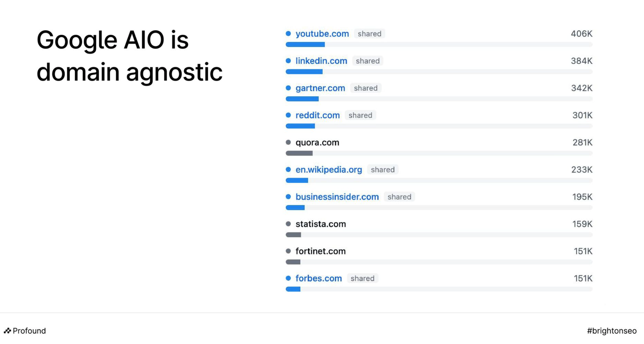Open the businessinsider.com domain link
Image resolution: width=644 pixels, height=344 pixels.
pos(337,197)
